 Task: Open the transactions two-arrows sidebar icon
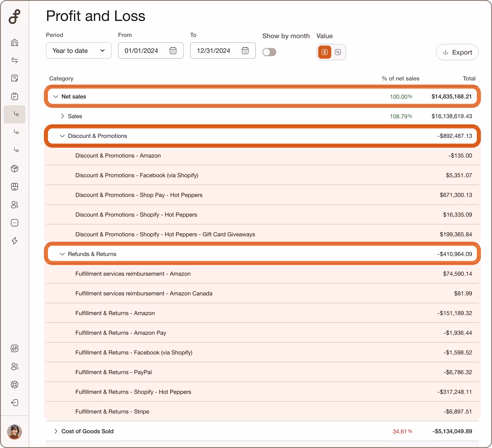tap(15, 60)
